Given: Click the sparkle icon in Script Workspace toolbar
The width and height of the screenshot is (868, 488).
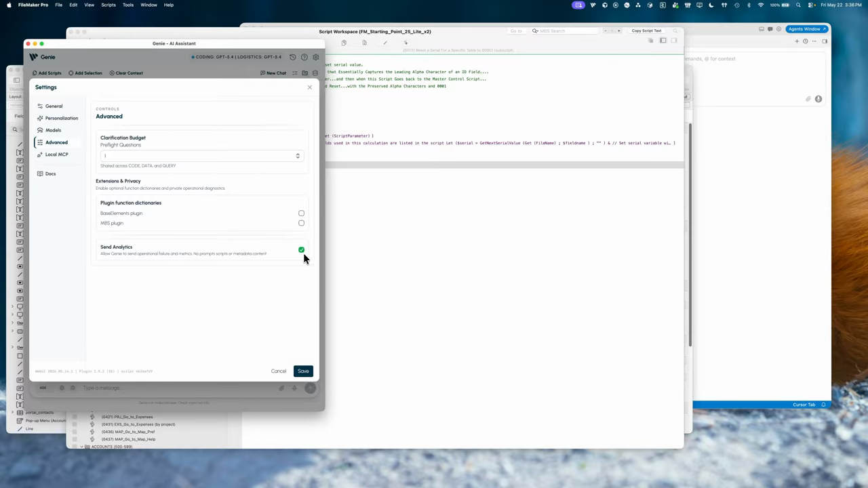Looking at the screenshot, I should coord(406,43).
